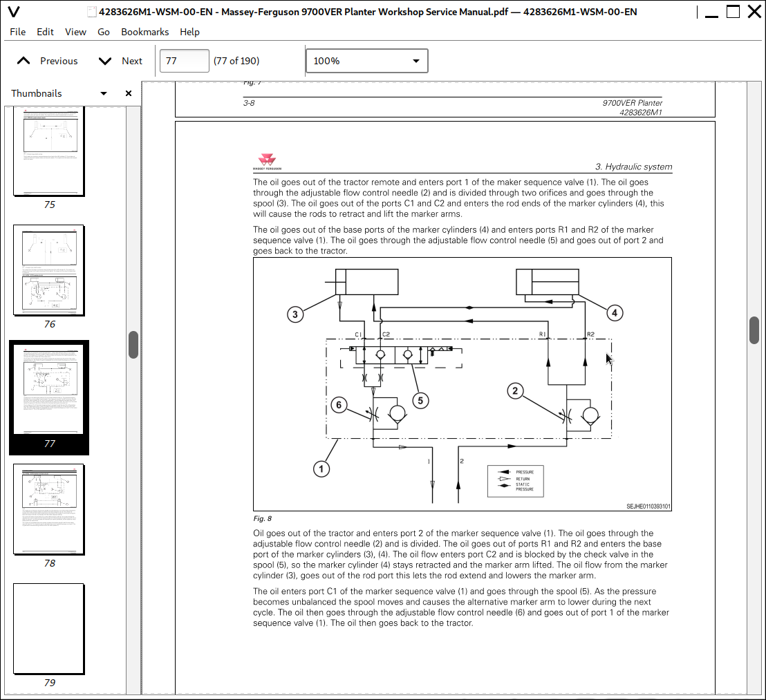
Task: Click the '3-8' page footer number
Action: (249, 103)
